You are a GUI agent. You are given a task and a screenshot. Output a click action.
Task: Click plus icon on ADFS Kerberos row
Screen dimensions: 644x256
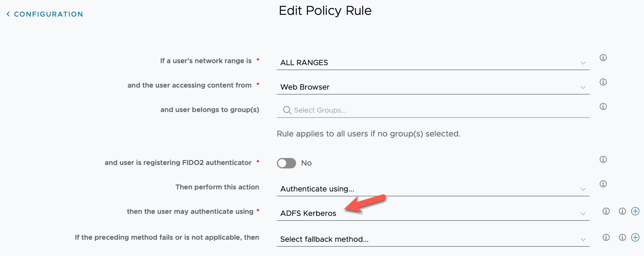tap(635, 211)
